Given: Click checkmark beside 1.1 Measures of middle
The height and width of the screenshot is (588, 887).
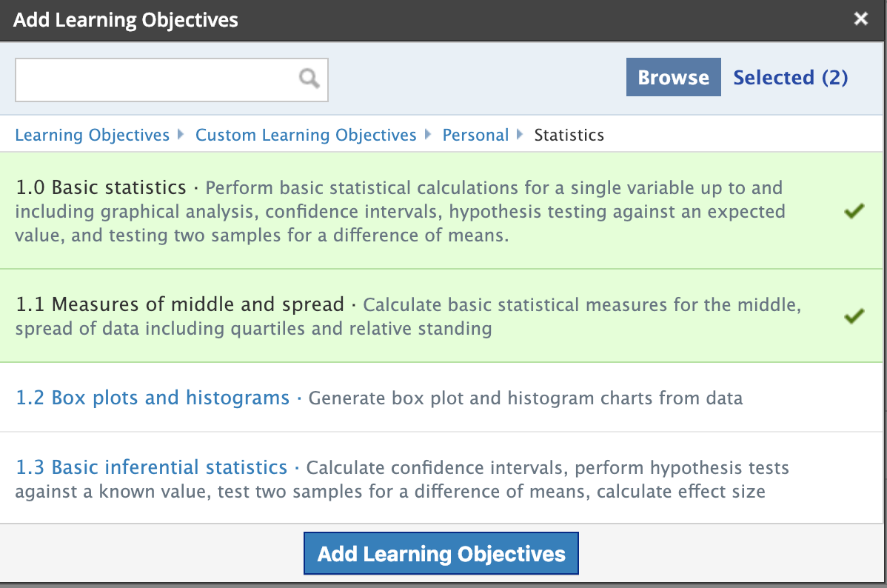Looking at the screenshot, I should (x=854, y=317).
